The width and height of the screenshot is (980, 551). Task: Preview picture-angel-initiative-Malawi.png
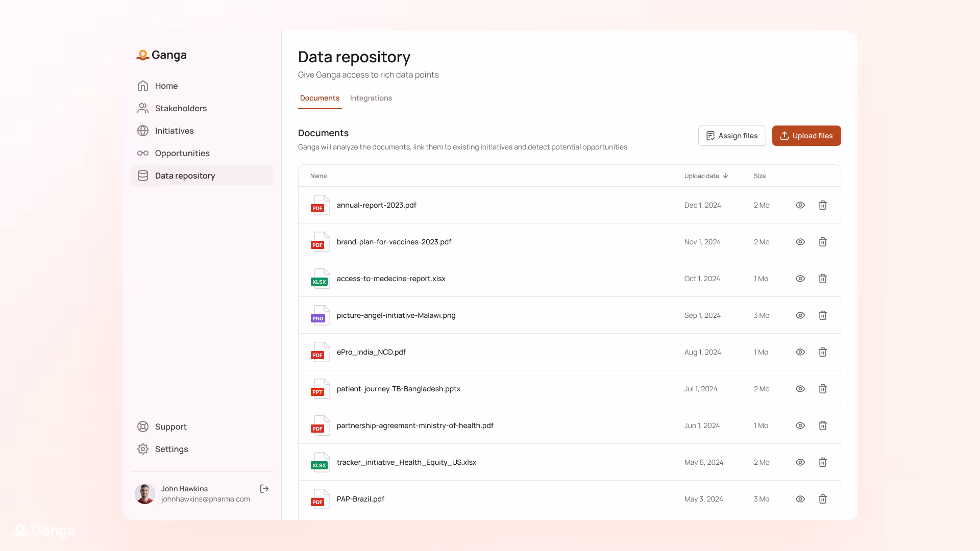(x=800, y=315)
